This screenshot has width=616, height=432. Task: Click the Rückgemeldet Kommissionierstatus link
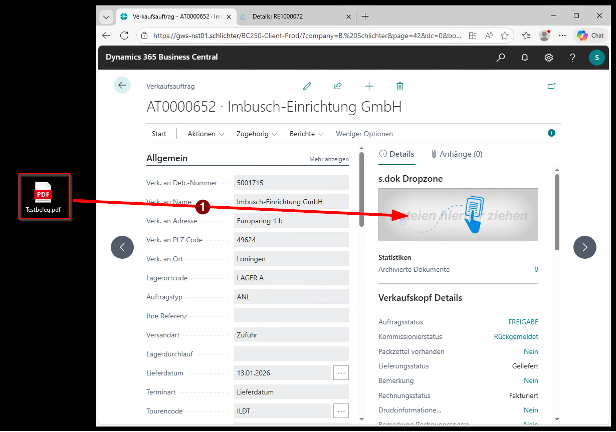coord(516,337)
